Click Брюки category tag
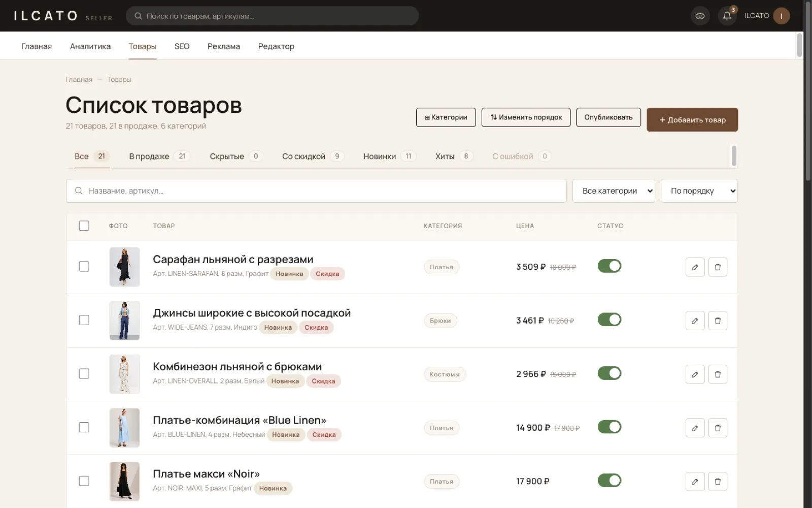Screen dimensions: 812x508 point(441,321)
